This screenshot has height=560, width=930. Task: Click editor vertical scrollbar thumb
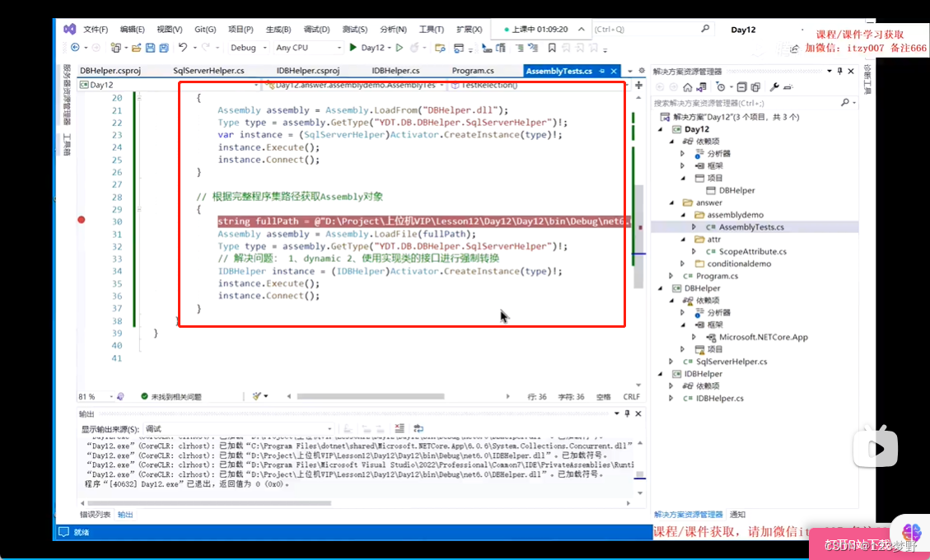(638, 236)
